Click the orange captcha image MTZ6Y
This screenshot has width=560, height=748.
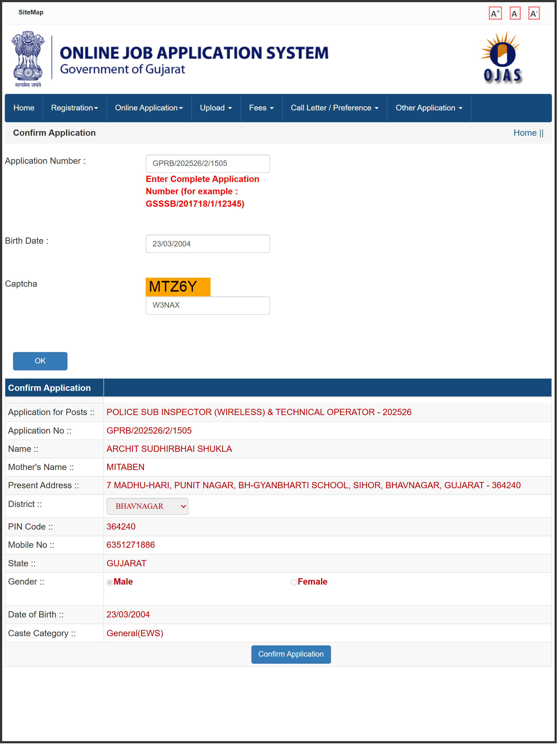[x=178, y=286]
